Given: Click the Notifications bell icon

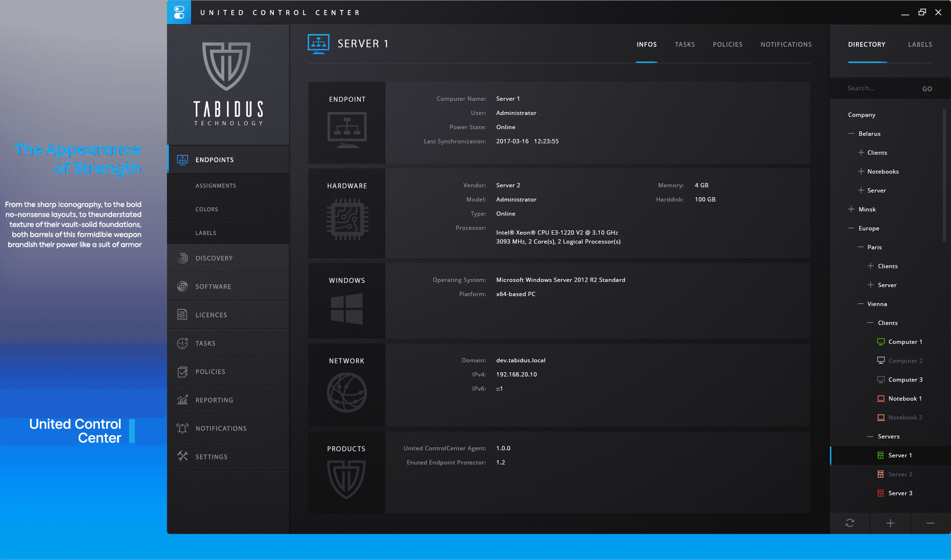Looking at the screenshot, I should pos(183,429).
